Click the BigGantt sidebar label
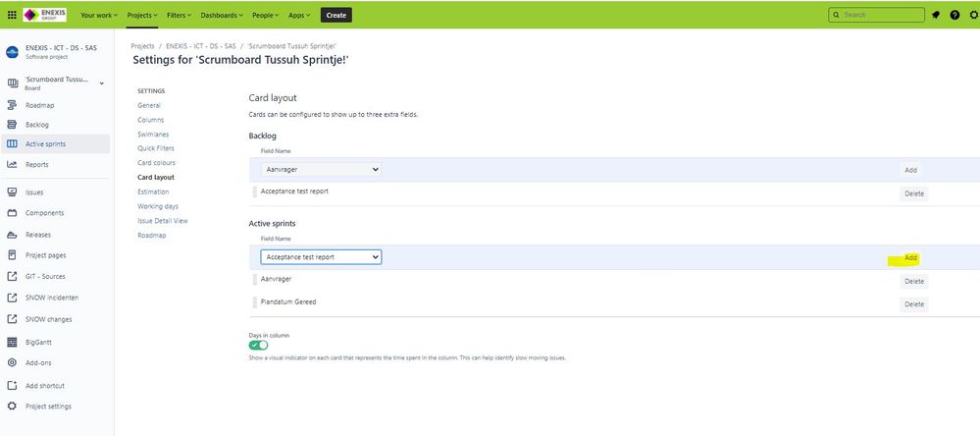 click(x=39, y=343)
